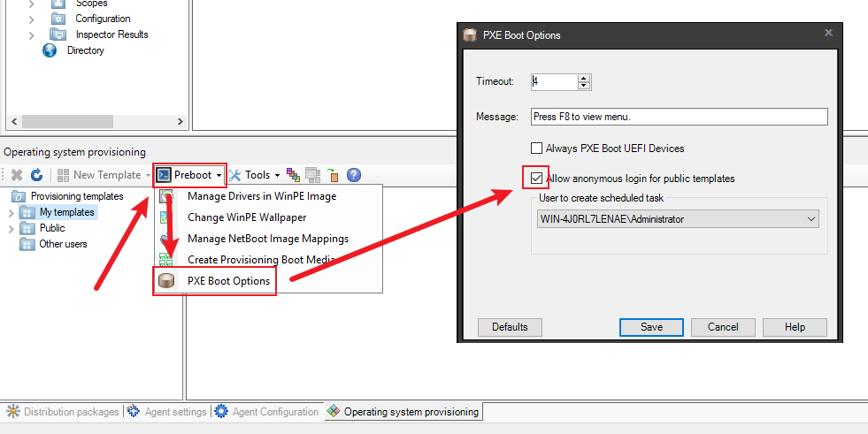Uncheck Allow anonymous login for public templates

coord(536,179)
